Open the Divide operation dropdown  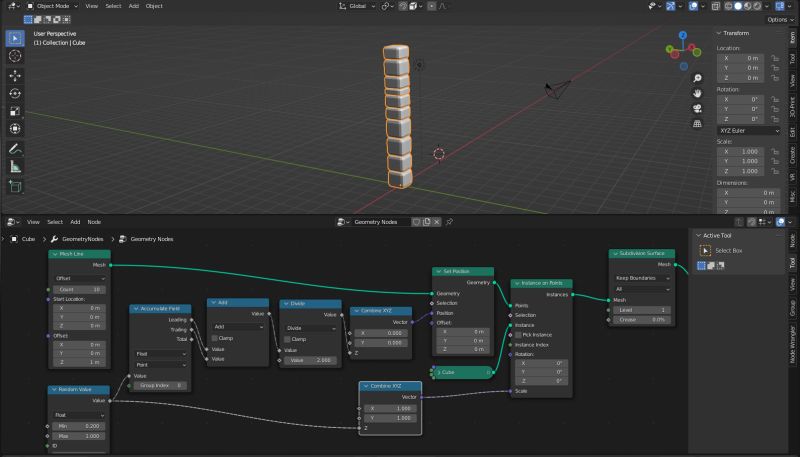coord(310,328)
